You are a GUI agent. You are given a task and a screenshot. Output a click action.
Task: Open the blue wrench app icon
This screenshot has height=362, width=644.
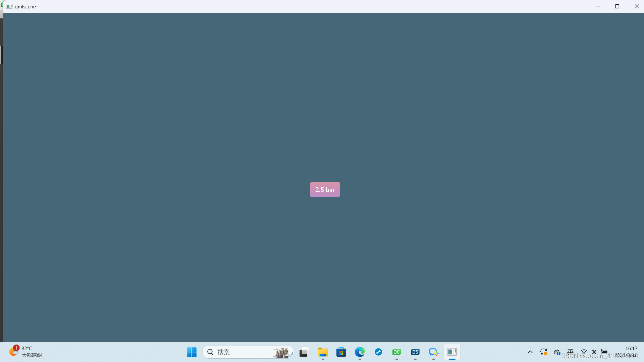point(378,352)
